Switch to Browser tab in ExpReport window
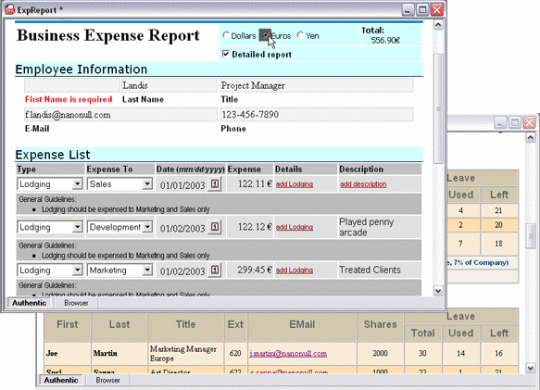The width and height of the screenshot is (540, 390). point(76,303)
